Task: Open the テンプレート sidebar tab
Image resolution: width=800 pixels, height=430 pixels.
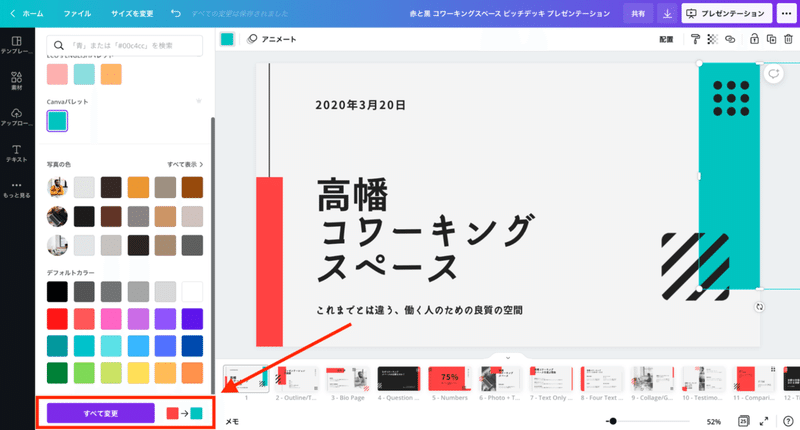Action: pos(17,45)
